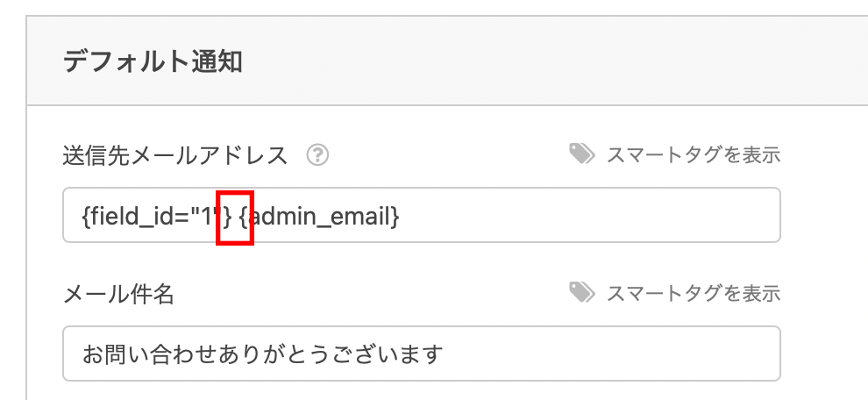
Task: Click inside the {field_id="1"} smart tag
Action: pyautogui.click(x=149, y=215)
